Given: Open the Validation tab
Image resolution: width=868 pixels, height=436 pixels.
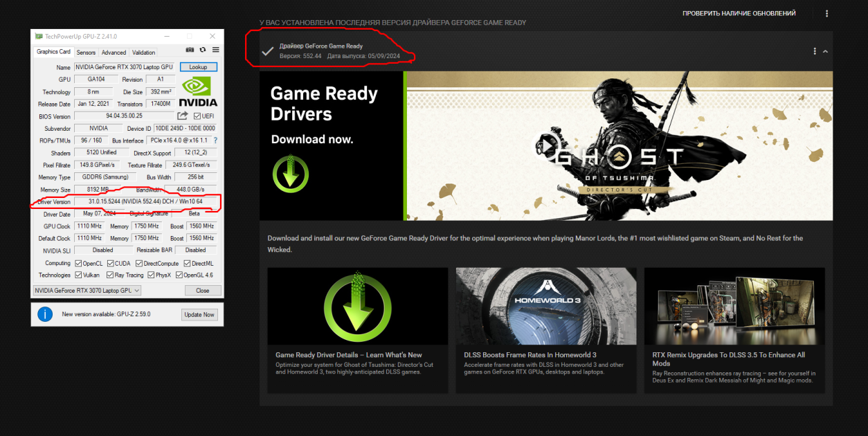Looking at the screenshot, I should point(143,53).
